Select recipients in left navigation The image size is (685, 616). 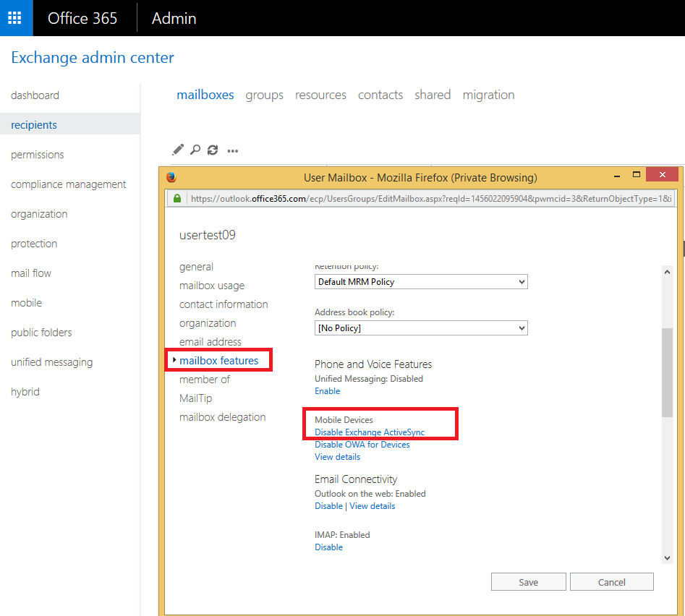pos(34,125)
